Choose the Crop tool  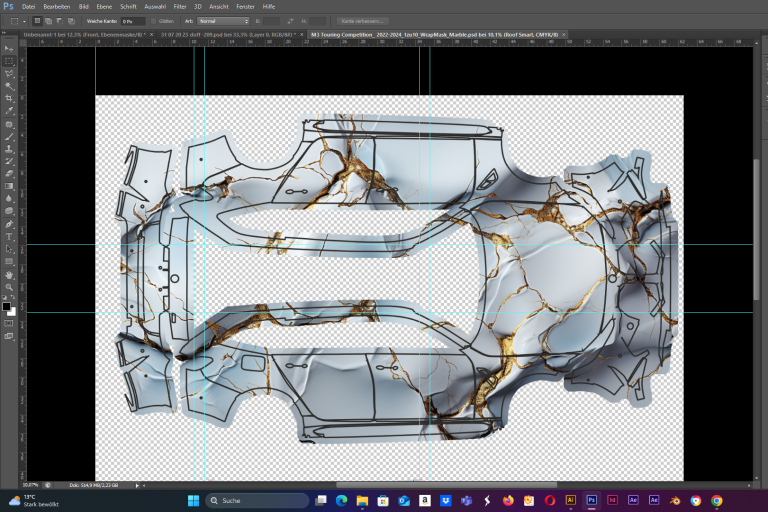click(9, 98)
